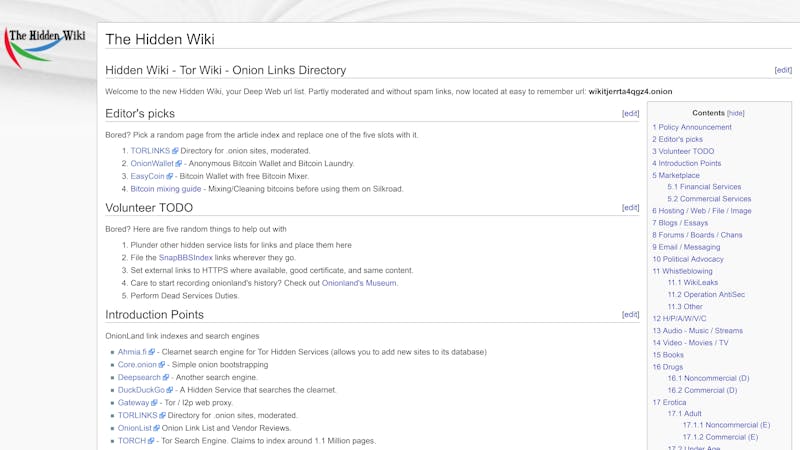Click the page title The Hidden Wiki
The height and width of the screenshot is (450, 800).
[160, 39]
